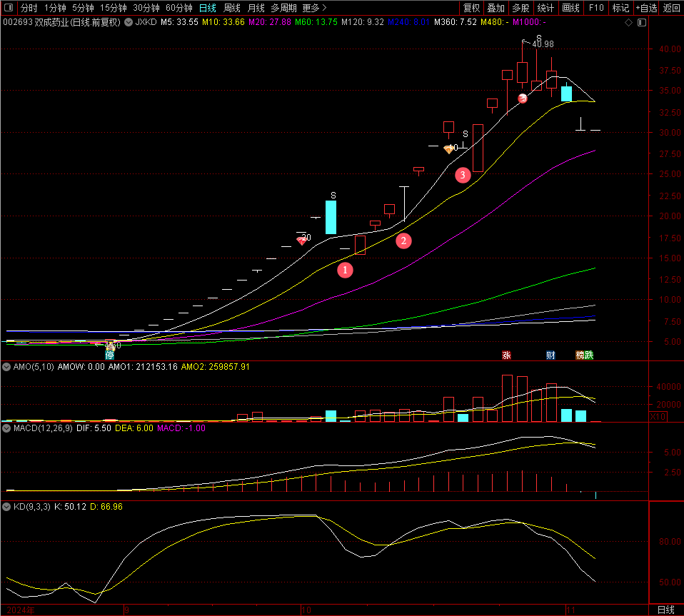Toggle 叠加 overlay mode

[x=496, y=8]
